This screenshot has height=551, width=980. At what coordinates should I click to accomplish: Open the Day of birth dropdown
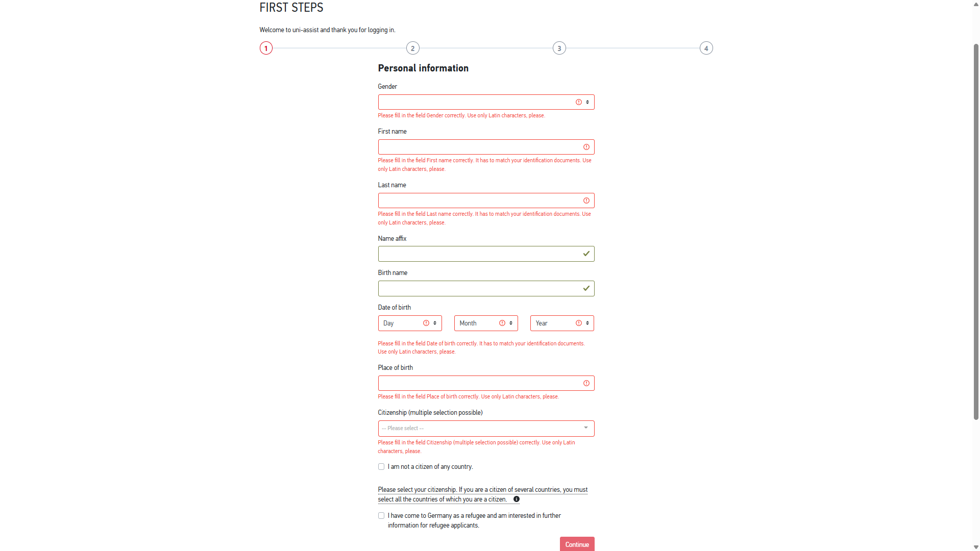pyautogui.click(x=409, y=323)
